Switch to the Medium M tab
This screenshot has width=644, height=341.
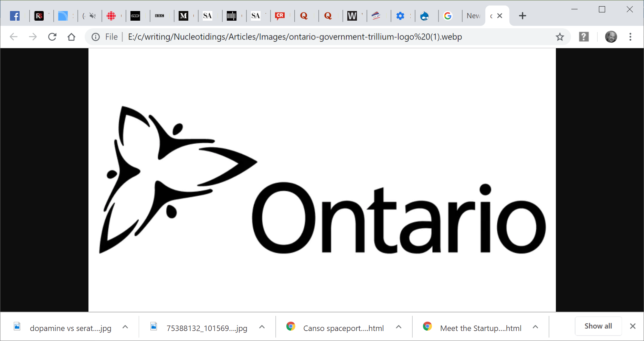[x=183, y=16]
